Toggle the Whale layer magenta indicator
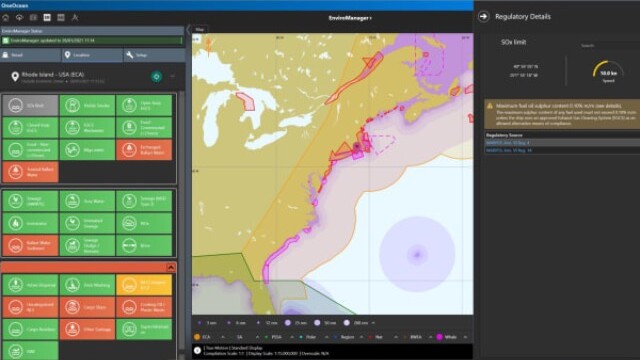This screenshot has height=360, width=640. coord(439,337)
